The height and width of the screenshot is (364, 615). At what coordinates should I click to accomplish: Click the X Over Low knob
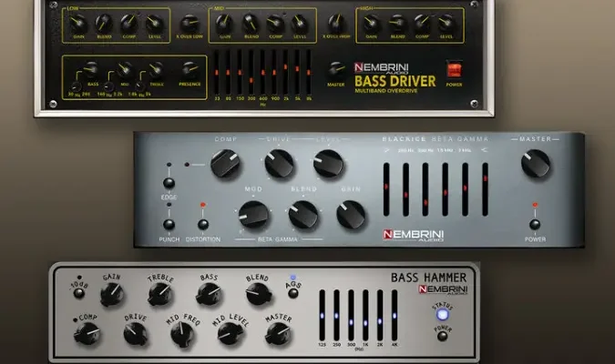189,22
